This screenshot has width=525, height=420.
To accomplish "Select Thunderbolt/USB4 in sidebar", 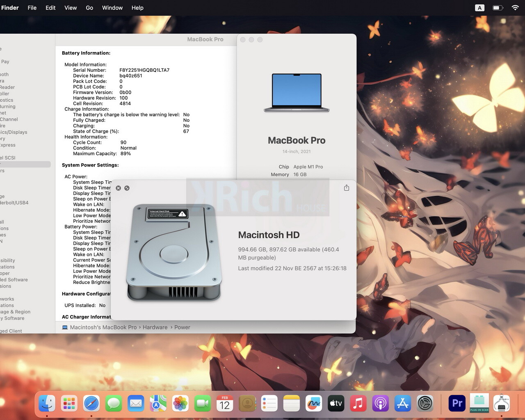I will pos(14,203).
